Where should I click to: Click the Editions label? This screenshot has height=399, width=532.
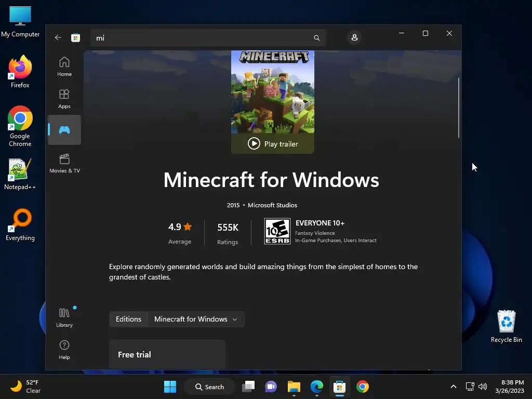coord(129,320)
